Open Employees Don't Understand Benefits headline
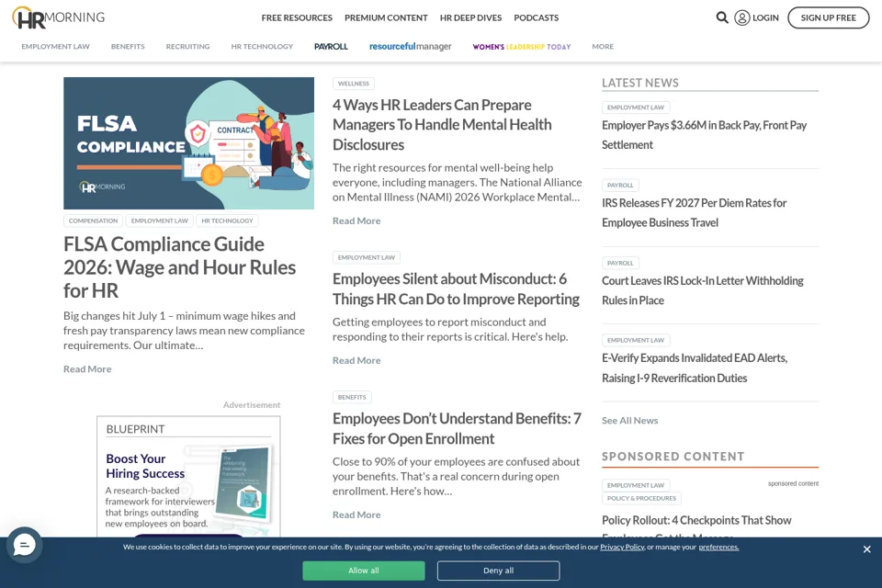The image size is (882, 588). pyautogui.click(x=457, y=429)
